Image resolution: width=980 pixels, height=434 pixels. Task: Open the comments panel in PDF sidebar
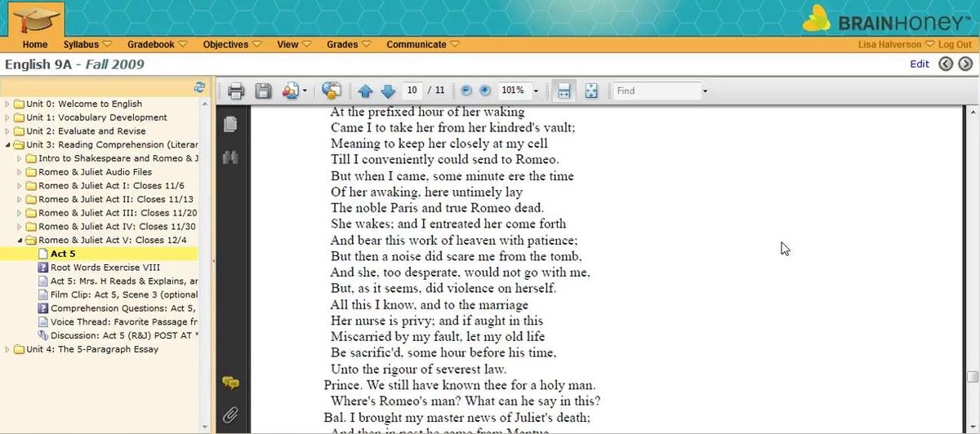coord(230,383)
